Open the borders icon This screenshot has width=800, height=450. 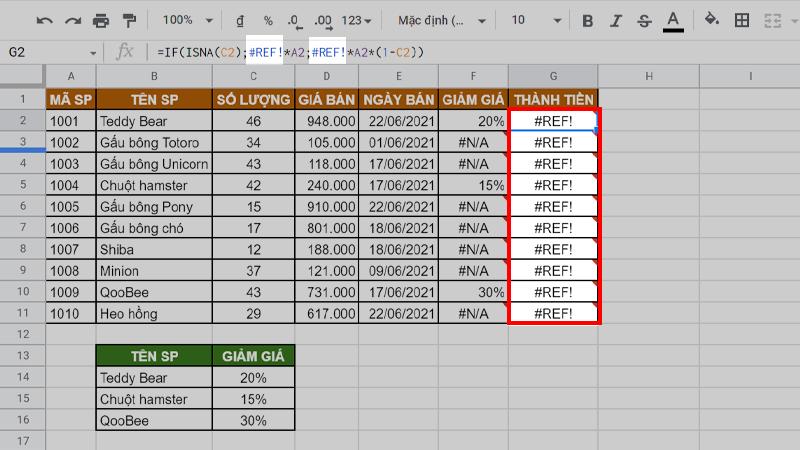tap(742, 20)
